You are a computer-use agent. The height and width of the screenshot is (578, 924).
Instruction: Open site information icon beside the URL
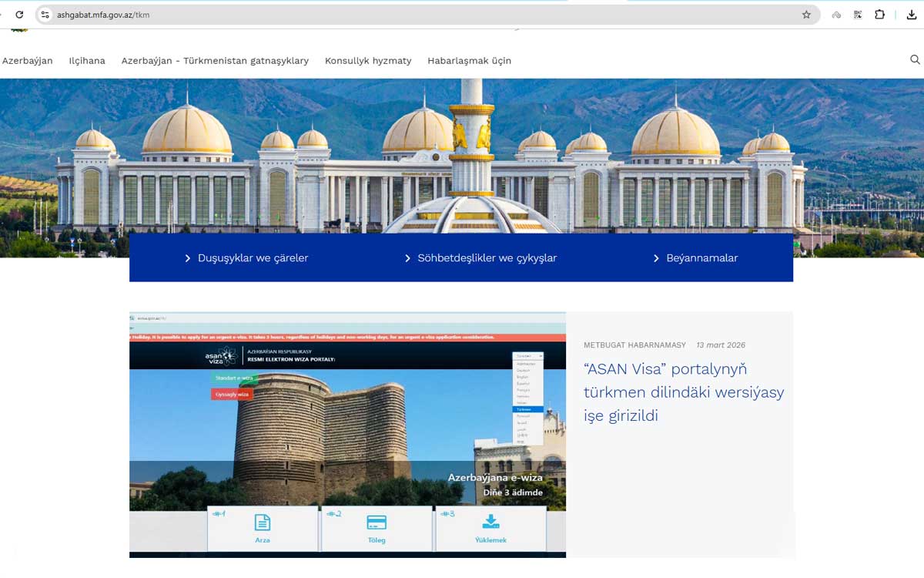[45, 15]
